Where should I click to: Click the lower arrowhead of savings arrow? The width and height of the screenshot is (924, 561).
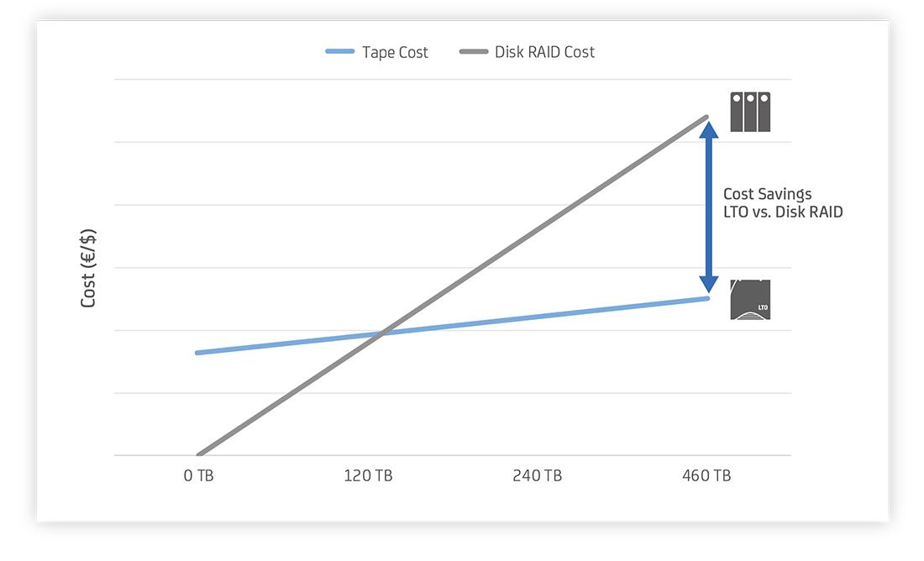708,284
